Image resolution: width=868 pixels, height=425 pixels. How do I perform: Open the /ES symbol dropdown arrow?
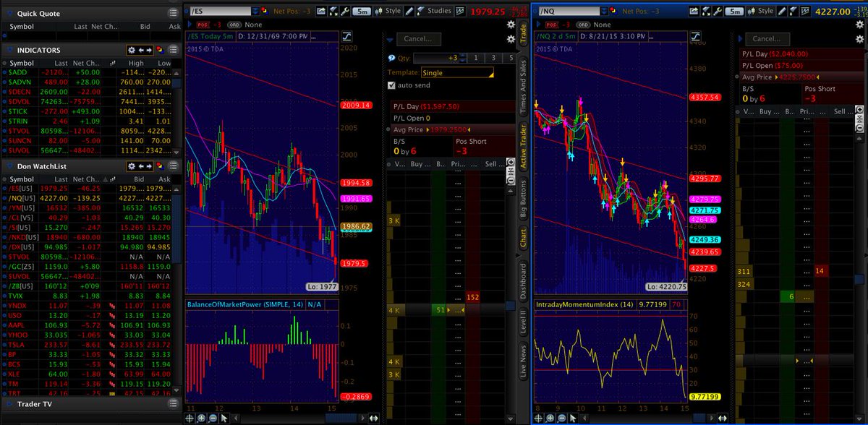click(x=255, y=12)
